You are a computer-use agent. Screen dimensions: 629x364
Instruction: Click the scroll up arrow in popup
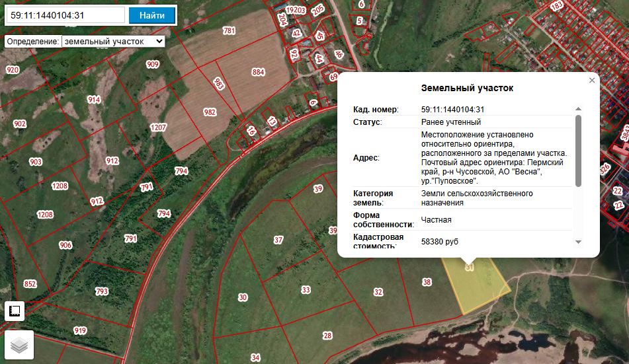click(x=578, y=108)
